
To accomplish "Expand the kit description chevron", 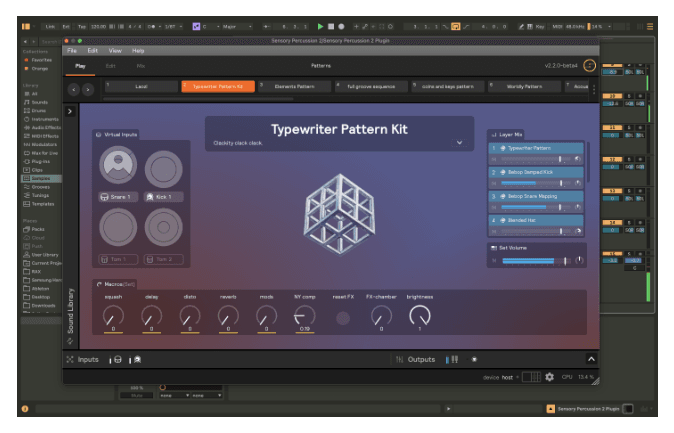I will [460, 143].
